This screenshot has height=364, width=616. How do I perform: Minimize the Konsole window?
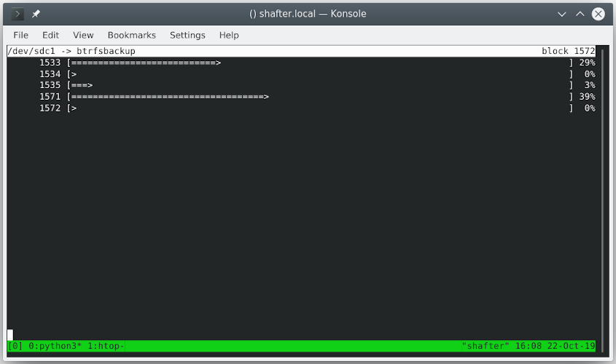(x=562, y=14)
